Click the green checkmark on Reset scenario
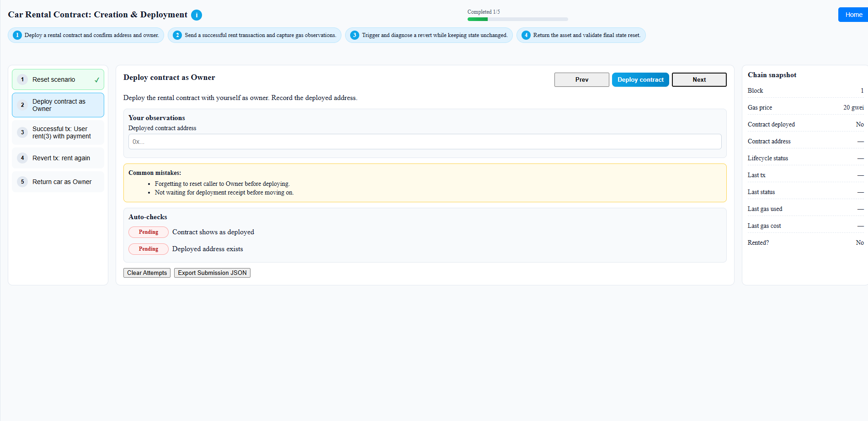The width and height of the screenshot is (868, 421). coord(97,80)
